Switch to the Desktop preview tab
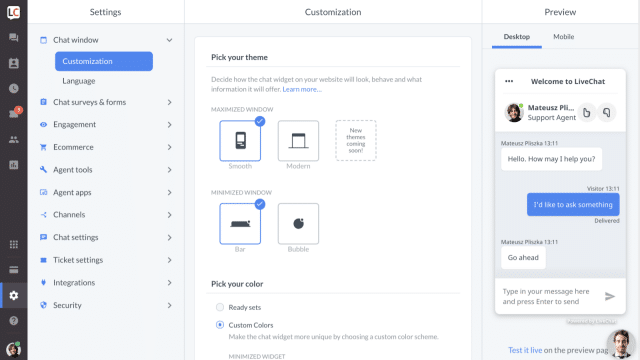Image resolution: width=640 pixels, height=360 pixels. pos(516,37)
